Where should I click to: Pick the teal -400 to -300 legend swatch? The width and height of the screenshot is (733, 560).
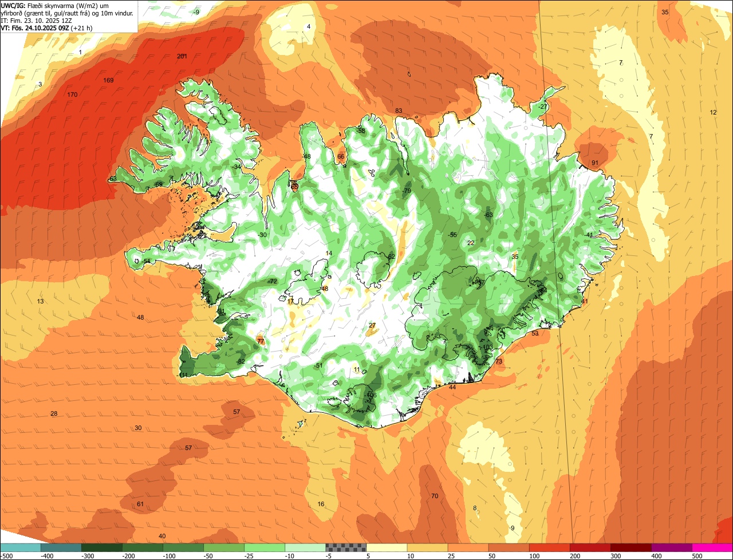point(61,547)
